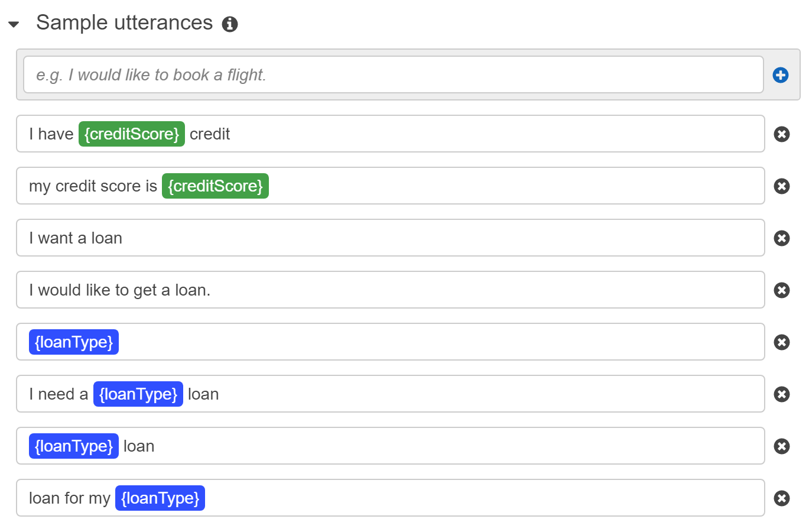Select {creditScore} tag after "my credit score is"
The width and height of the screenshot is (809, 532).
215,186
